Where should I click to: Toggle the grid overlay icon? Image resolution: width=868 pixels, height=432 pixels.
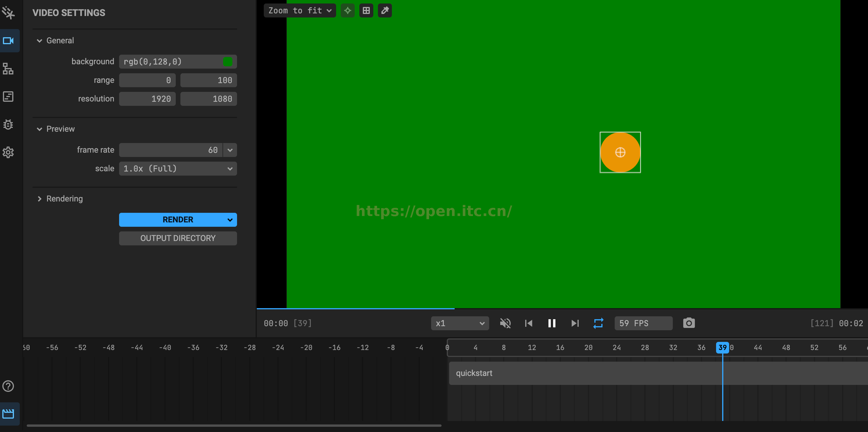click(366, 10)
